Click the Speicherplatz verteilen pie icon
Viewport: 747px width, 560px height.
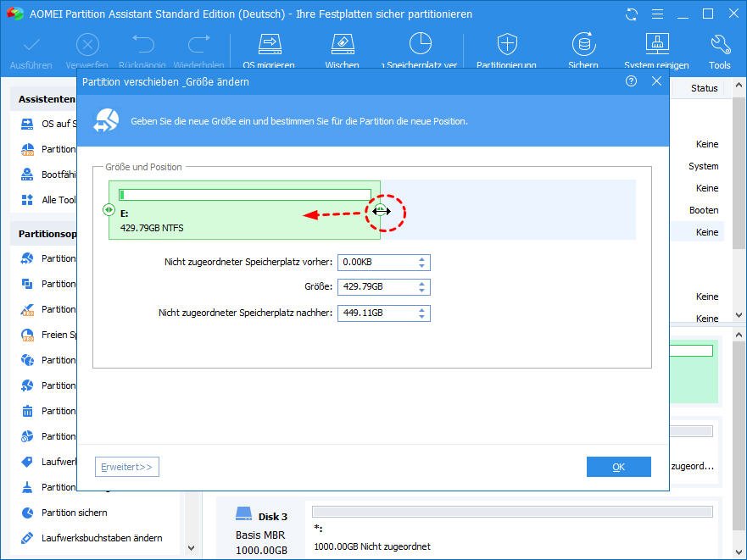[421, 44]
